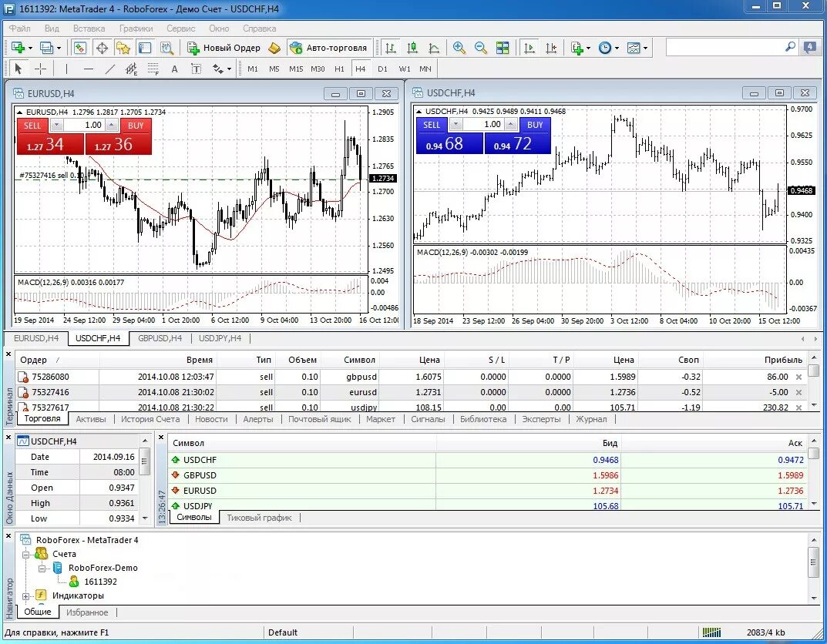The width and height of the screenshot is (827, 644).
Task: Select the cursor arrow tool
Action: coord(18,69)
